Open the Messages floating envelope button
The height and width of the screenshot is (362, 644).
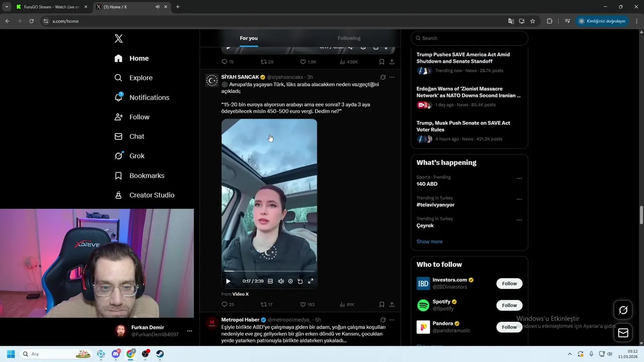click(623, 333)
